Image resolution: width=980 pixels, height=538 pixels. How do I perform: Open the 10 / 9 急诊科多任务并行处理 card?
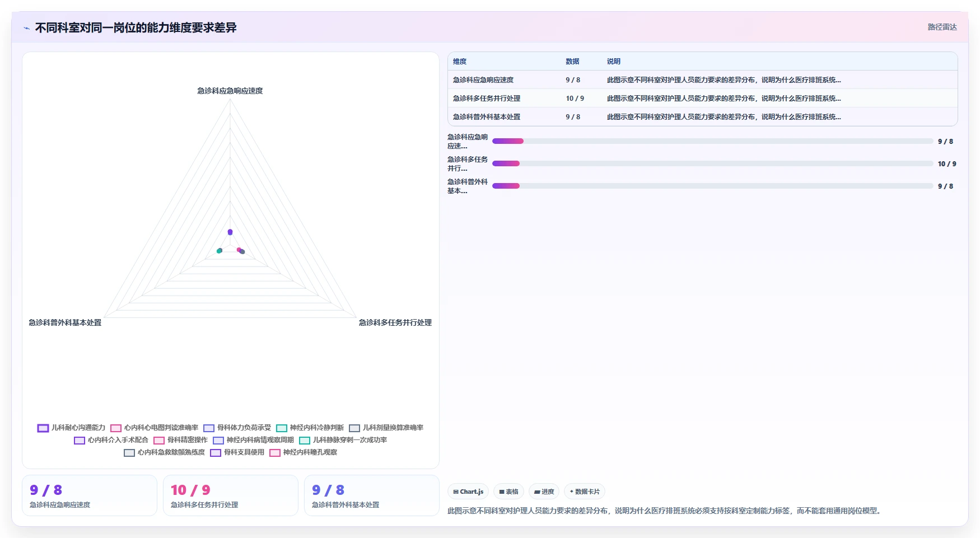coord(231,495)
